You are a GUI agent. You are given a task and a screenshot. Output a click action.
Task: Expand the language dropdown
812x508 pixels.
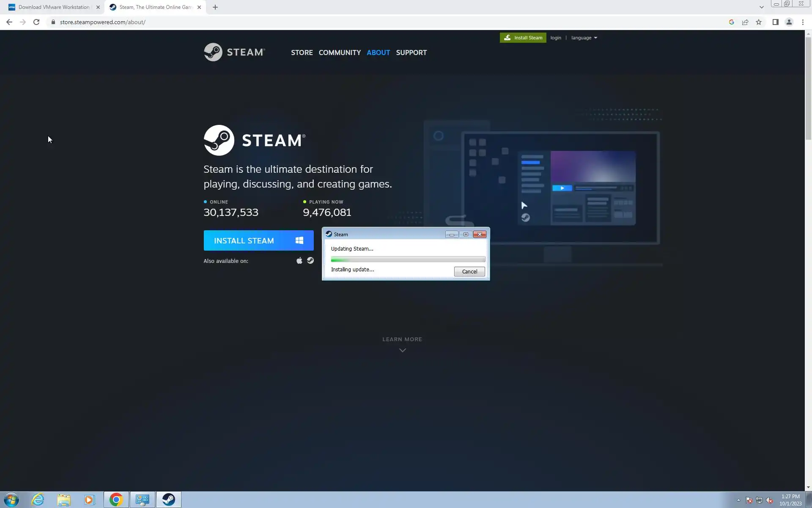pos(584,38)
